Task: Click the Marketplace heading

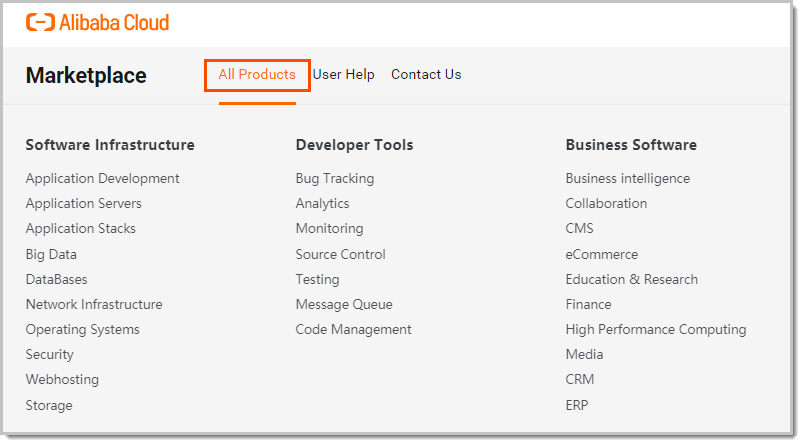Action: coord(86,76)
